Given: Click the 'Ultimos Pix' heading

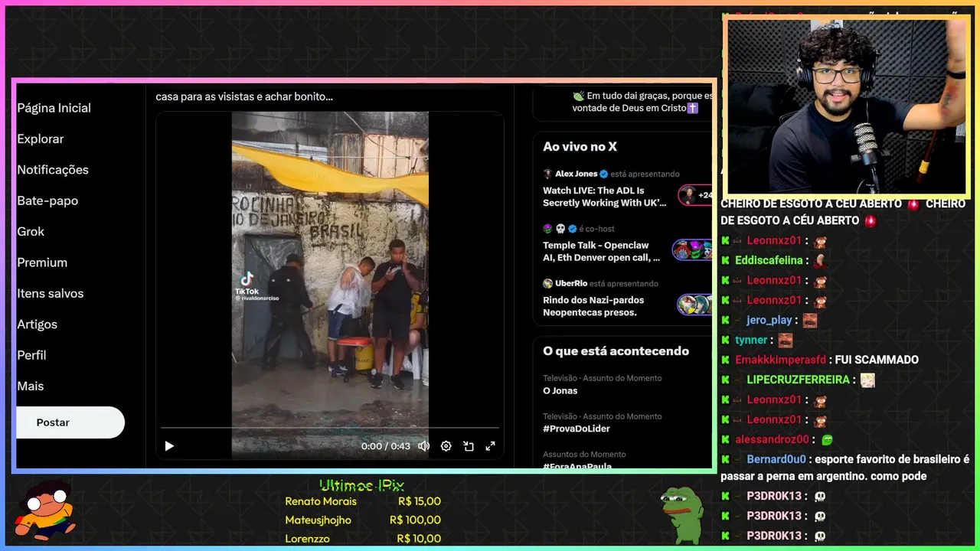Looking at the screenshot, I should [x=361, y=485].
